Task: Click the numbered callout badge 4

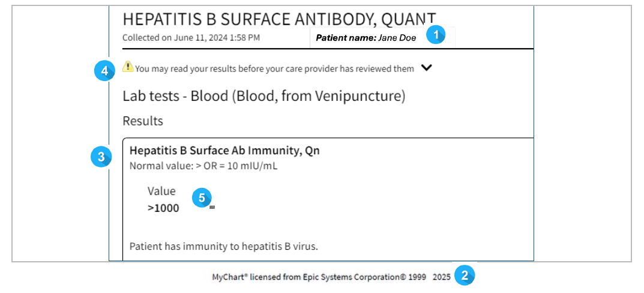Action: (104, 70)
